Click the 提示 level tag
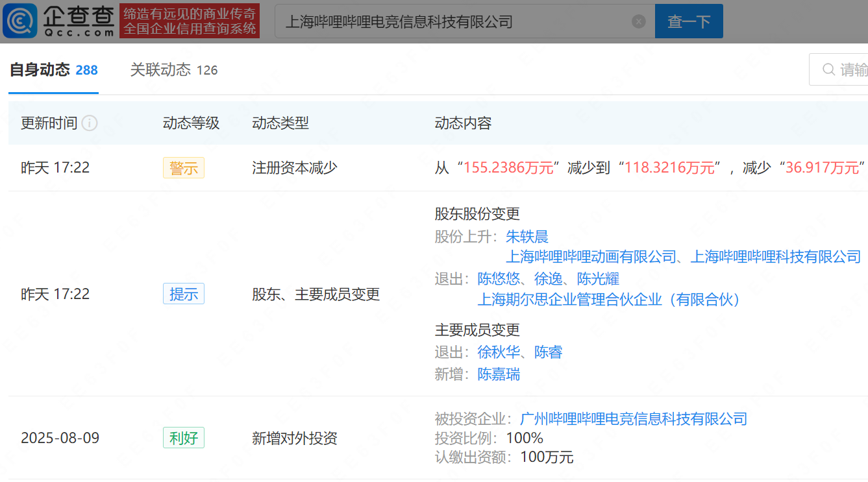The width and height of the screenshot is (868, 482). 183,294
